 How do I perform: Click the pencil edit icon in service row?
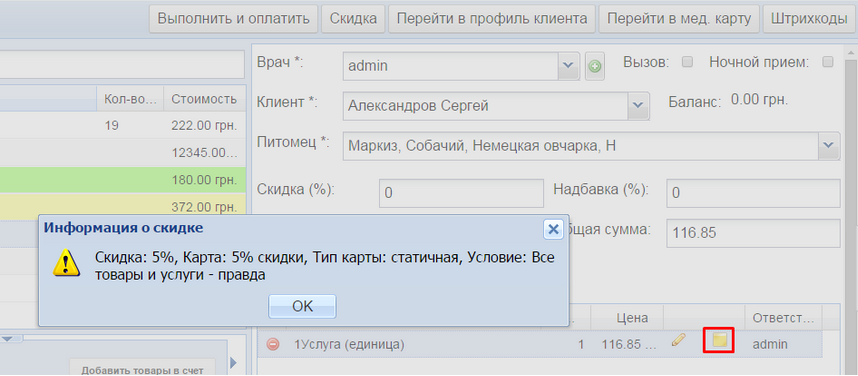point(678,340)
